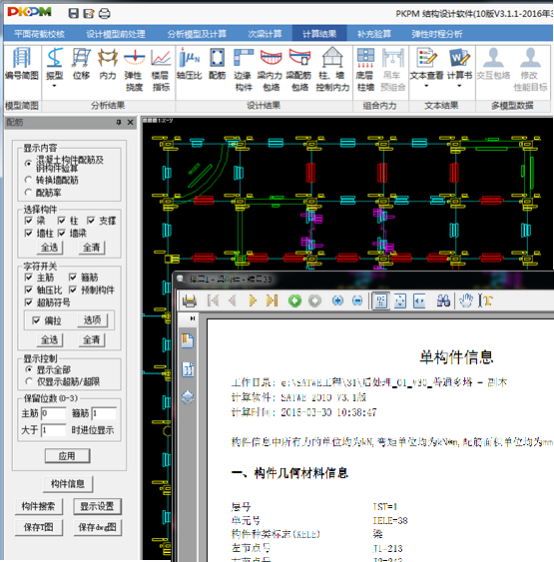Click the 保存T图 button
554x562 pixels.
(x=38, y=527)
